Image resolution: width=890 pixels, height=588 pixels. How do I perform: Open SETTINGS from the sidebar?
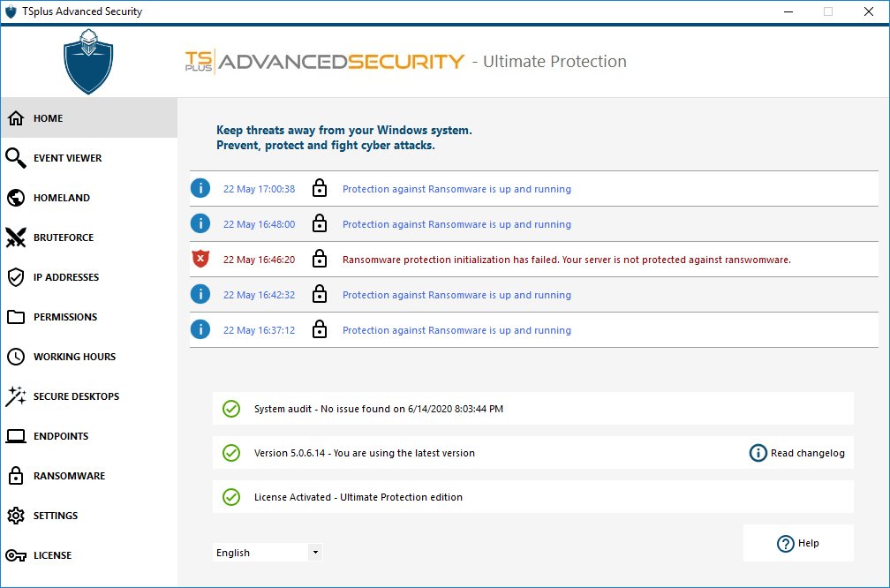pyautogui.click(x=89, y=516)
